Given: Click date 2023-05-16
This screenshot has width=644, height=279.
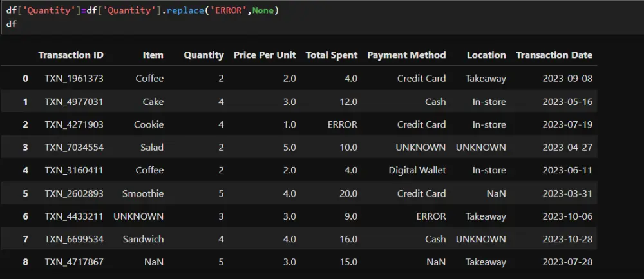Looking at the screenshot, I should coord(567,102).
